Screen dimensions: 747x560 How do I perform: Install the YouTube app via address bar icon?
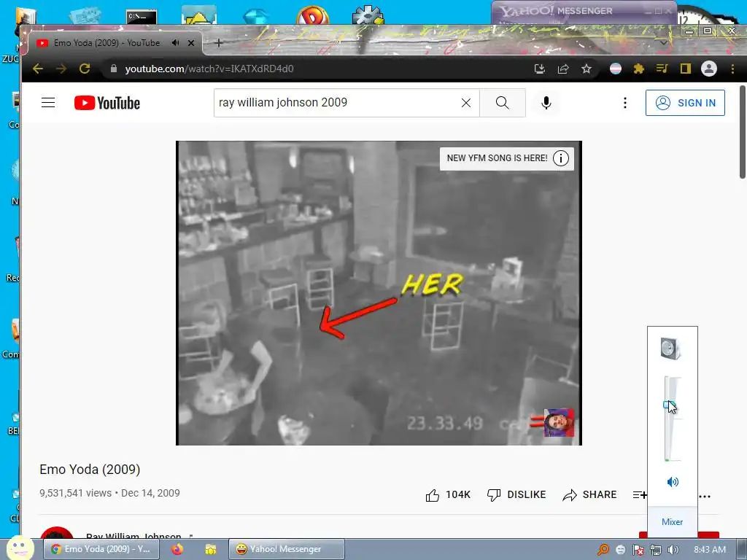[x=539, y=69]
